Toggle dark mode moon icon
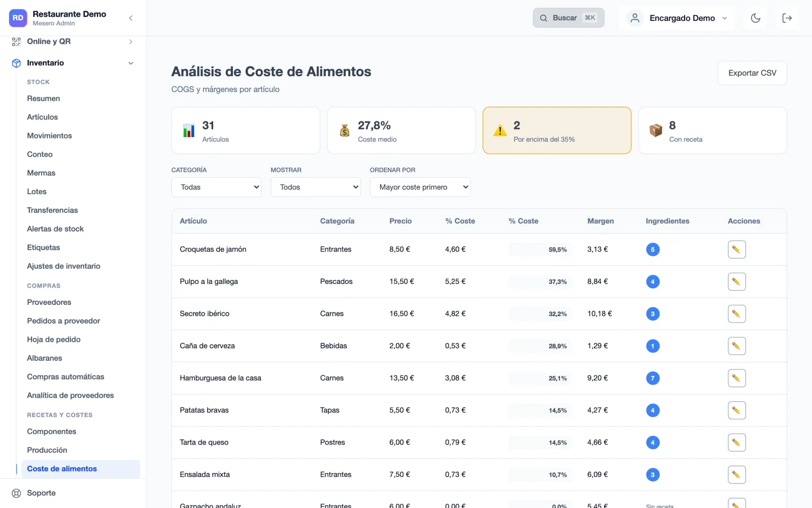Viewport: 812px width, 508px height. [x=756, y=18]
